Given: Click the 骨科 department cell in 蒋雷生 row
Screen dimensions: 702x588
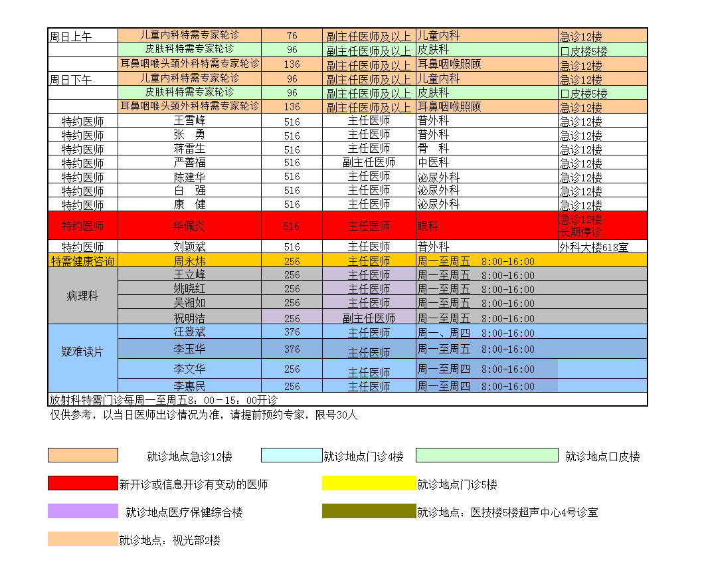Looking at the screenshot, I should point(487,148).
